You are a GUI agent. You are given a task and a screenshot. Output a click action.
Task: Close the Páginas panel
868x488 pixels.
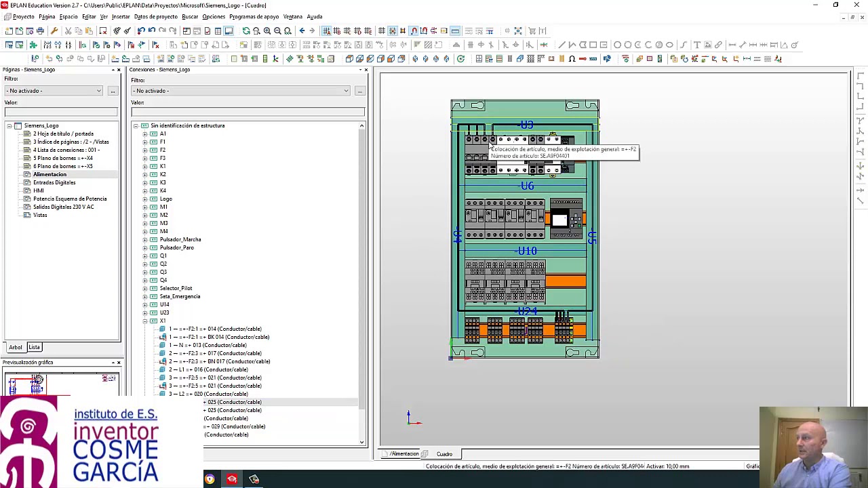click(119, 70)
